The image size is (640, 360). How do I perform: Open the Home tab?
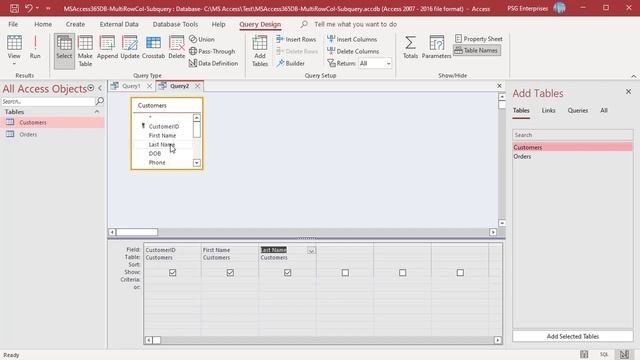43,24
